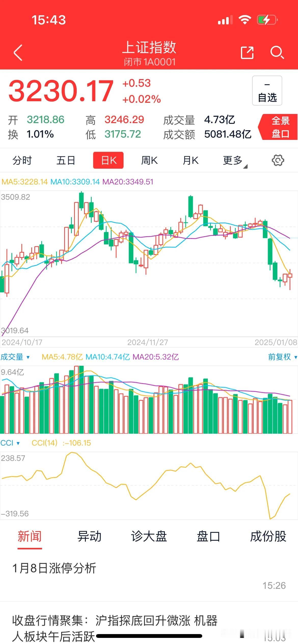Tap the low price 3175.72
Viewport: 298px width, 644px height.
click(x=123, y=134)
